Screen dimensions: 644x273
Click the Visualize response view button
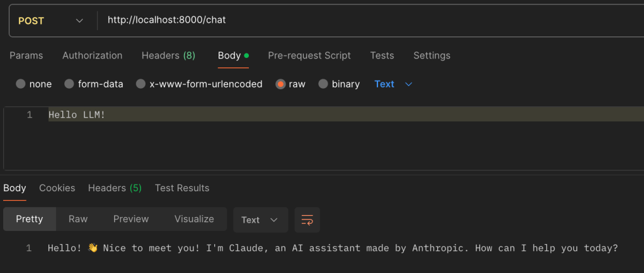pyautogui.click(x=194, y=219)
